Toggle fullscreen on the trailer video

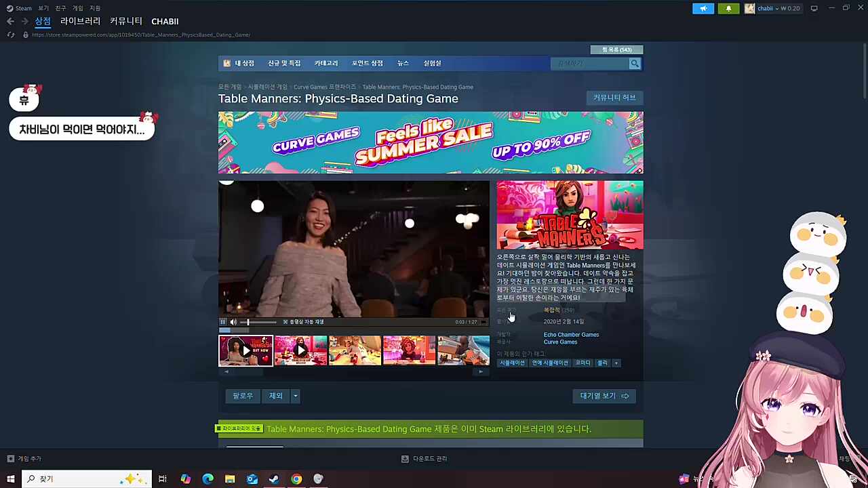[484, 322]
